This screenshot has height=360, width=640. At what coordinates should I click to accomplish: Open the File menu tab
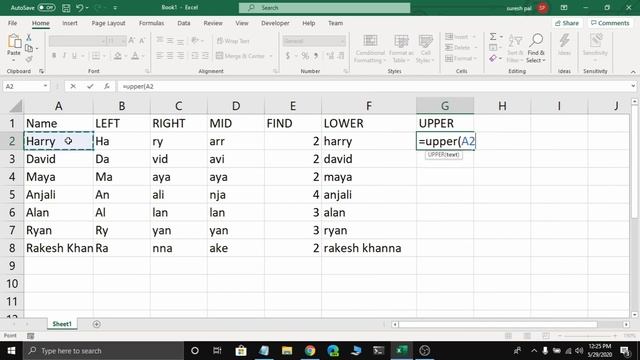[x=13, y=23]
